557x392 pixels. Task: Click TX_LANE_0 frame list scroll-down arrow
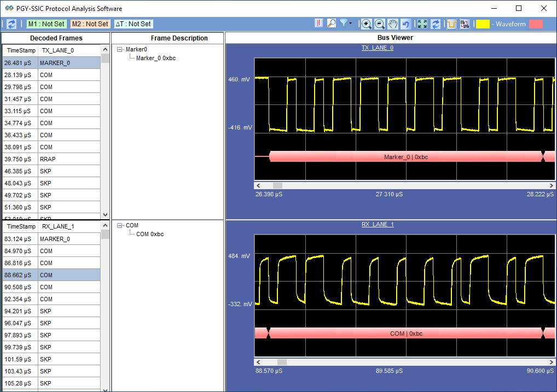(105, 215)
